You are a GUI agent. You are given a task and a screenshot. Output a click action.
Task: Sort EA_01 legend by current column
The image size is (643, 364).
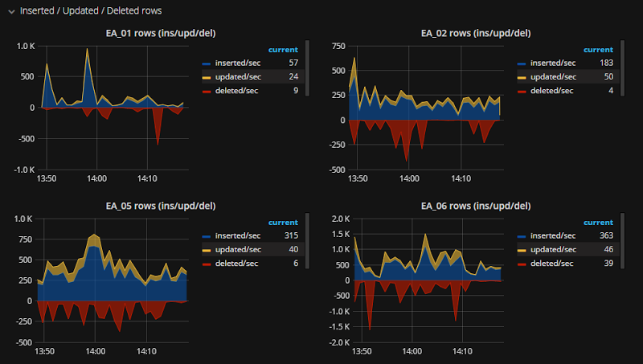click(283, 50)
